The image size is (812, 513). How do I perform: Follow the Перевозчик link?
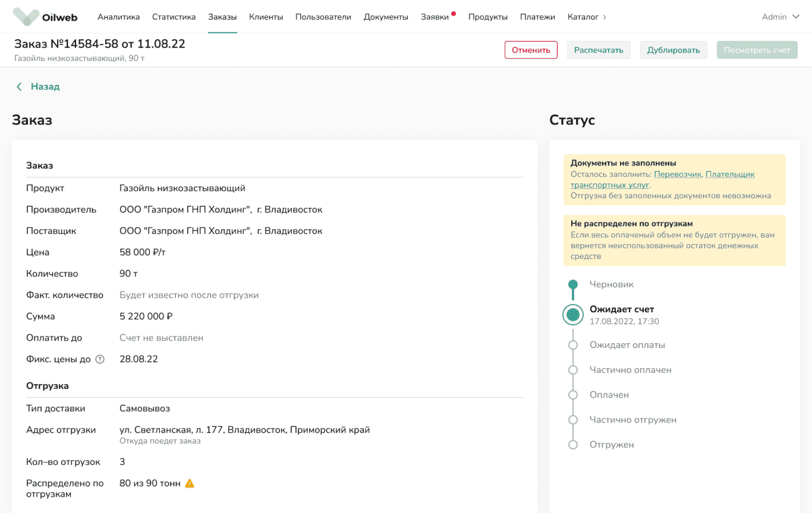pyautogui.click(x=678, y=174)
